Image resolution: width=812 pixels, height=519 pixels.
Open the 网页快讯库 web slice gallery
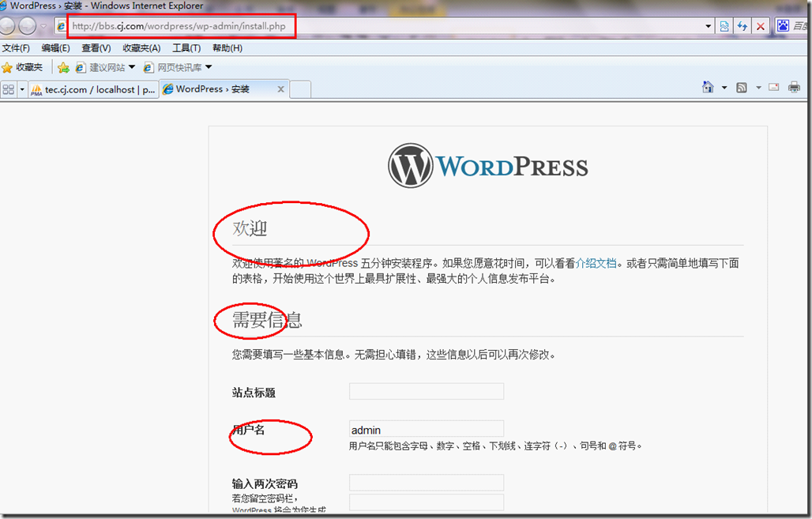tap(173, 67)
